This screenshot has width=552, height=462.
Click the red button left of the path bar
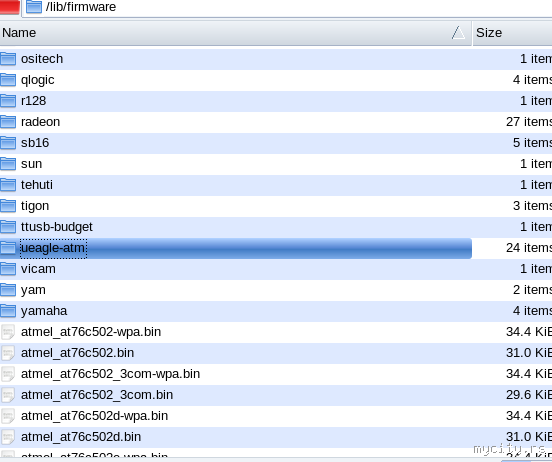click(x=10, y=7)
